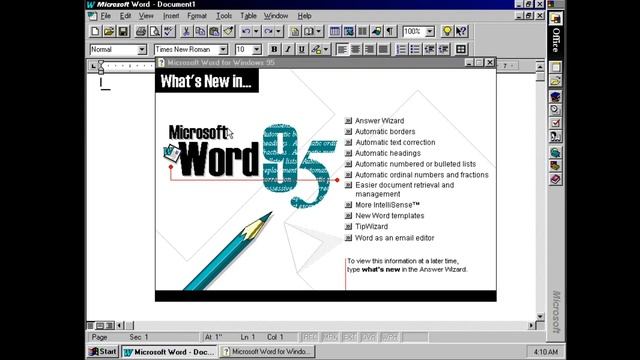Viewport: 640px width, 360px height.
Task: Click the ruler indent marker
Action: [x=101, y=67]
